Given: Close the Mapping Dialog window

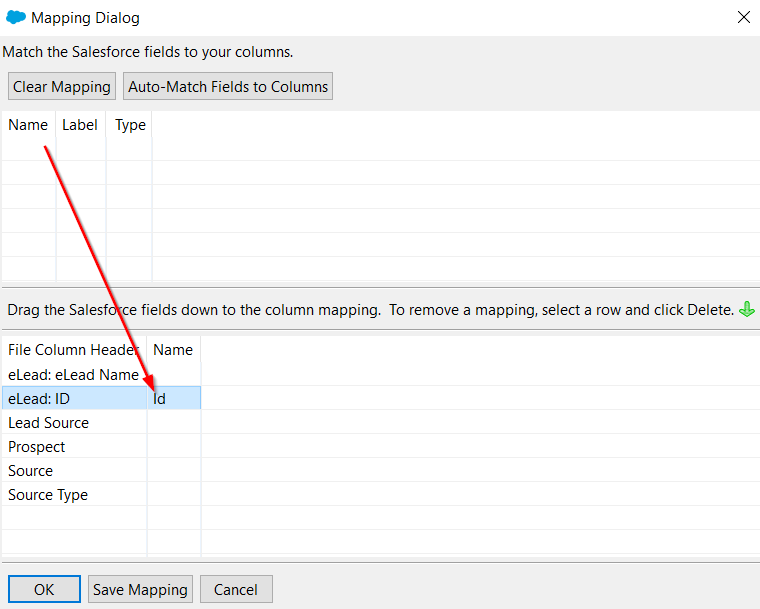Looking at the screenshot, I should coord(744,17).
